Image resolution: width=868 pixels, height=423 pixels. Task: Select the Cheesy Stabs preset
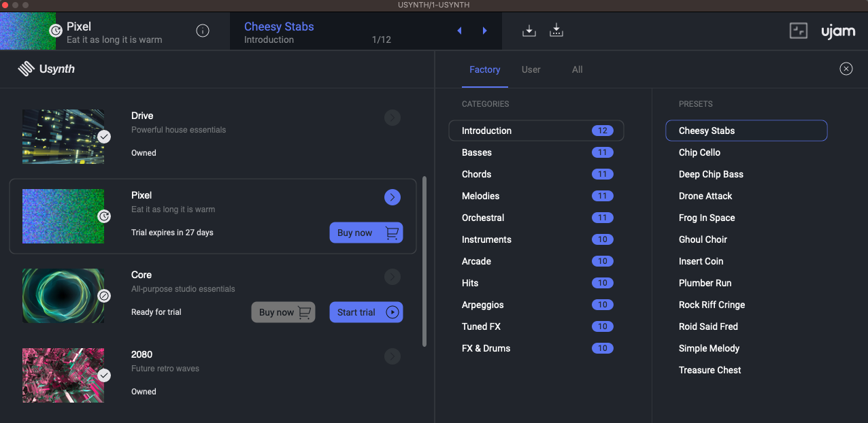pos(746,131)
